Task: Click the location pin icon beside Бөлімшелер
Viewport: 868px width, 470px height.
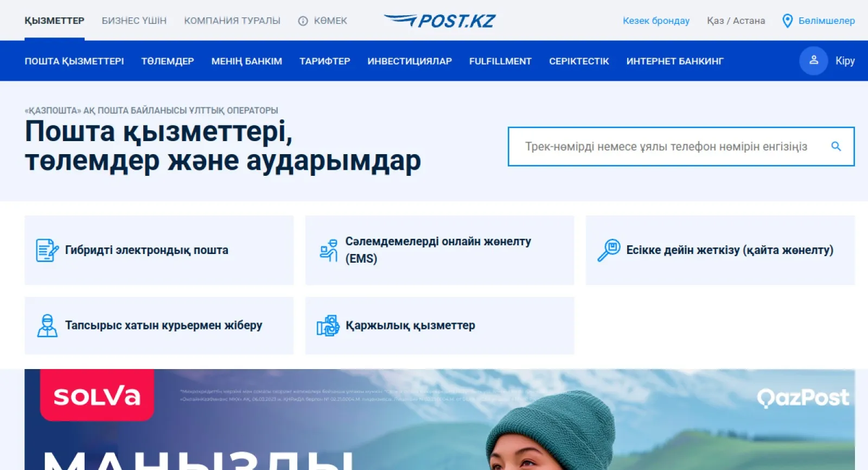Action: pyautogui.click(x=787, y=21)
